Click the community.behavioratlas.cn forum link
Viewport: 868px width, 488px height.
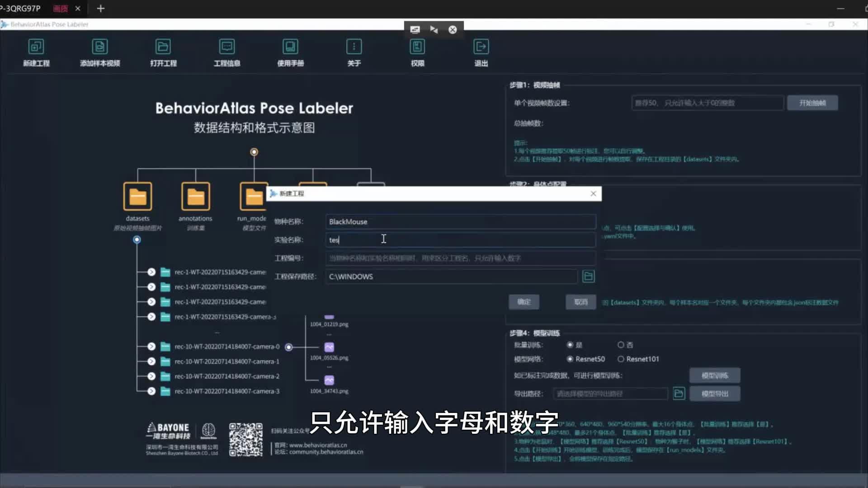click(x=326, y=452)
